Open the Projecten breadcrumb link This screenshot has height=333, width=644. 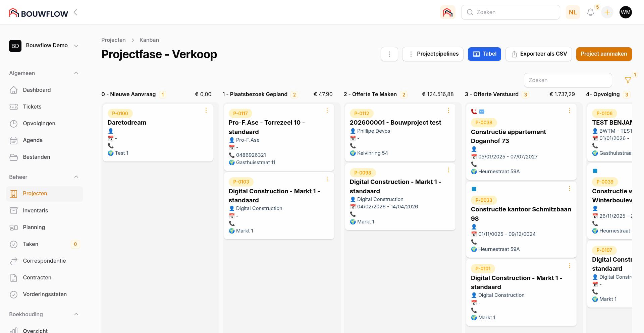[x=113, y=40]
